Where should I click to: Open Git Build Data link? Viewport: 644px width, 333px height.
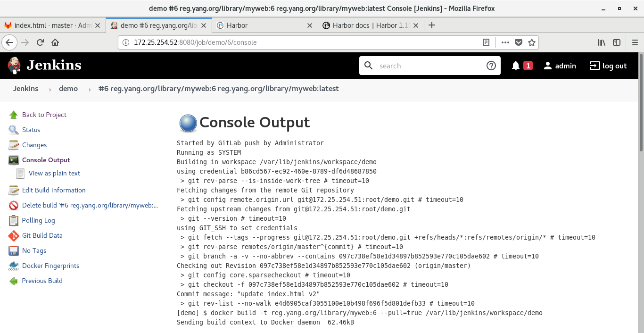(42, 235)
